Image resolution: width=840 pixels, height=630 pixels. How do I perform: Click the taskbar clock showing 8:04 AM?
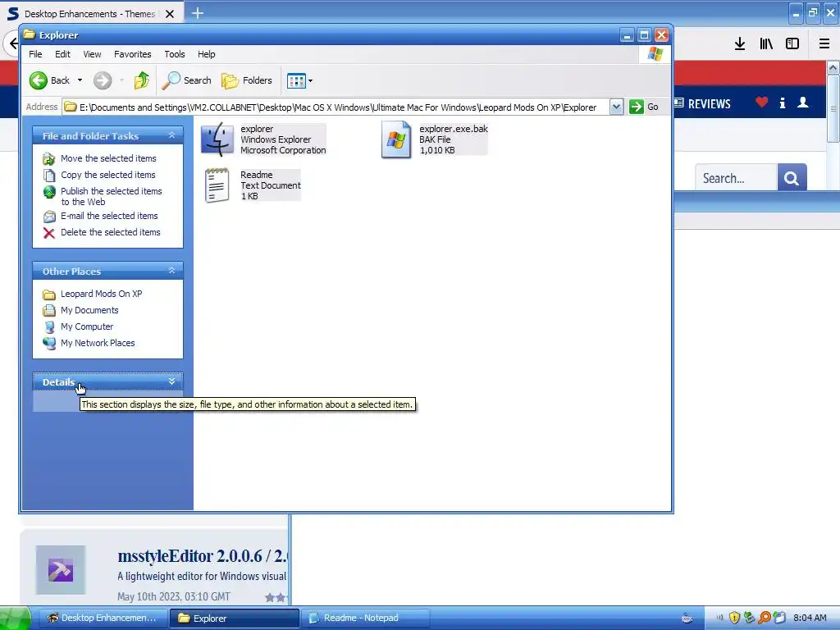(x=810, y=618)
